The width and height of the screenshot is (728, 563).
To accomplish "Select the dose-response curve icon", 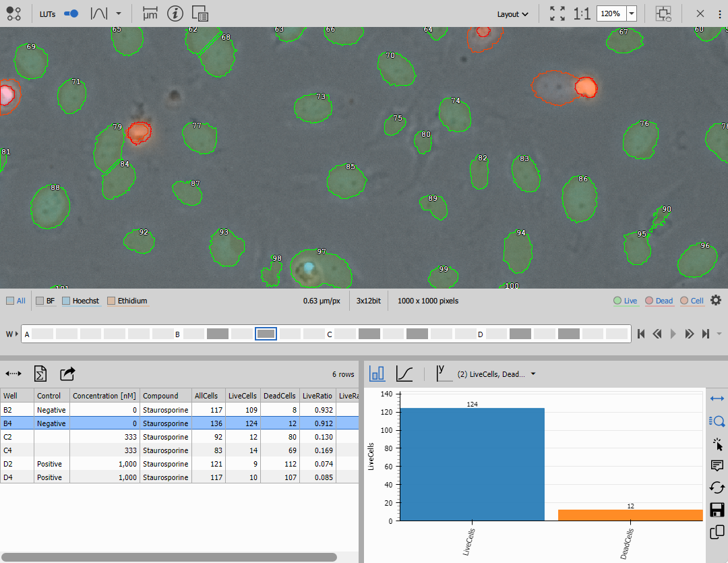I will pyautogui.click(x=404, y=374).
